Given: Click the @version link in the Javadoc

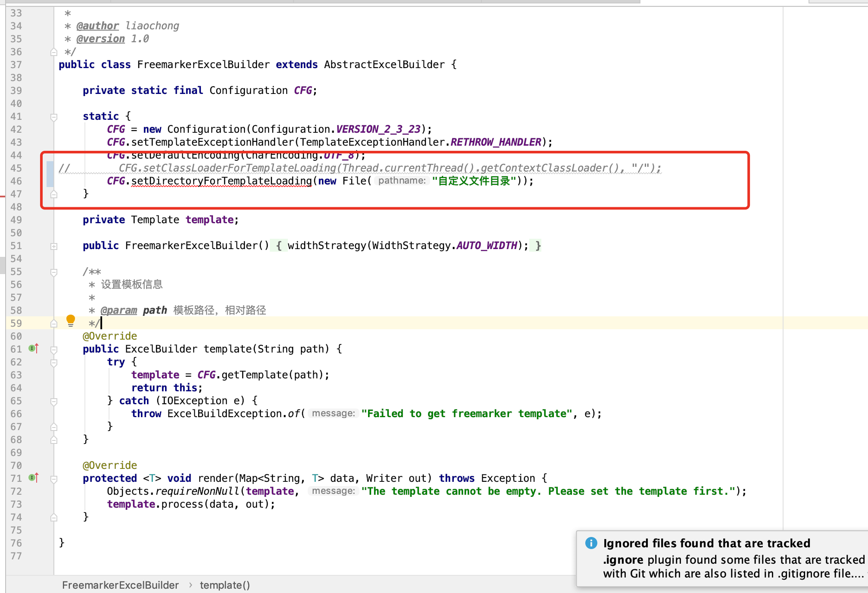Looking at the screenshot, I should pos(100,39).
